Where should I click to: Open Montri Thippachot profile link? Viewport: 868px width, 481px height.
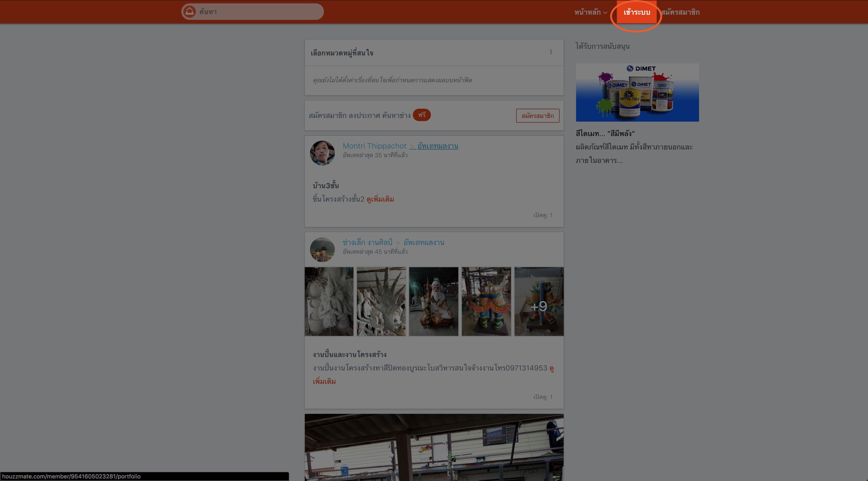coord(374,146)
